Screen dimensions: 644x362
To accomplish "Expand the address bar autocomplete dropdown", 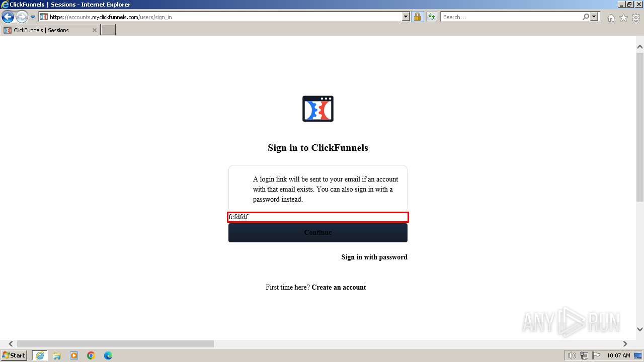I will tap(406, 17).
